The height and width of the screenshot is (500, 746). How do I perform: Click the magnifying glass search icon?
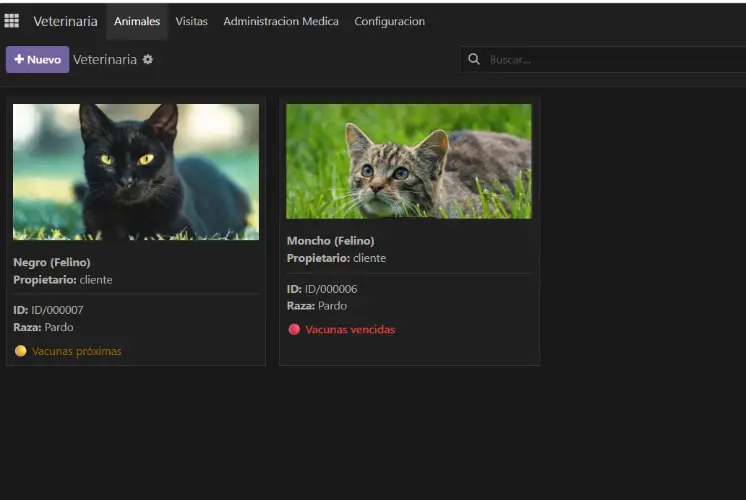coord(474,60)
